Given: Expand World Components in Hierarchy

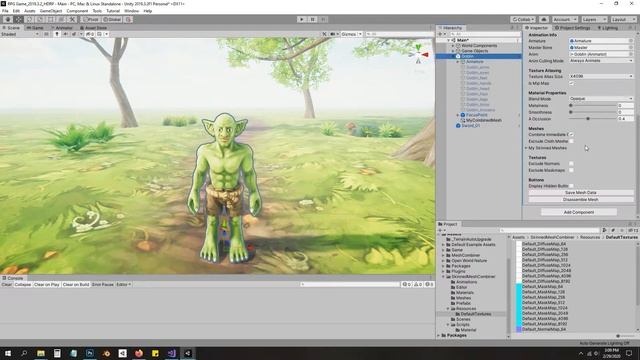Looking at the screenshot, I should (453, 46).
